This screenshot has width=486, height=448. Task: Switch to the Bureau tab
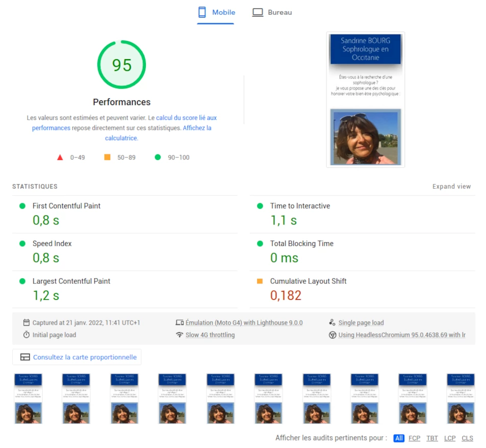tap(279, 12)
